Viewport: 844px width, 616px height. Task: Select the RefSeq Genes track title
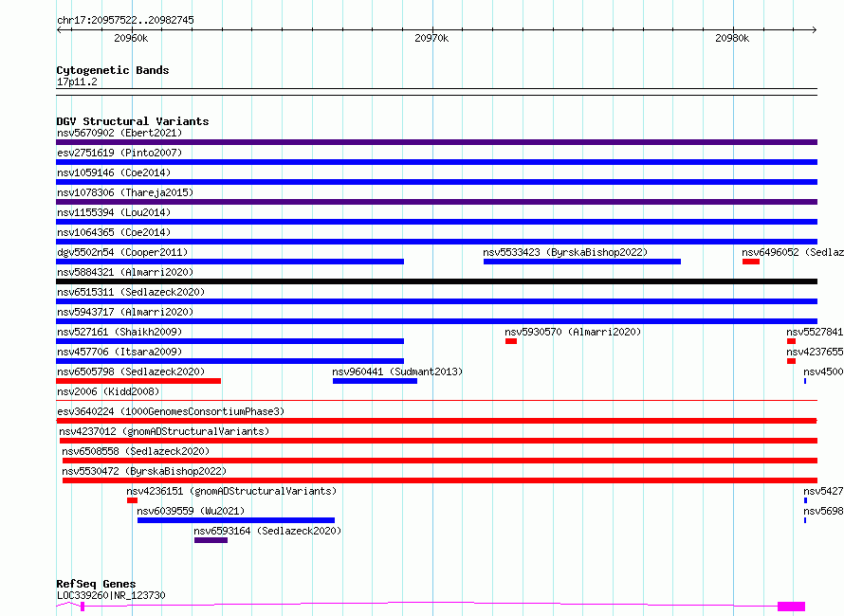[x=96, y=584]
